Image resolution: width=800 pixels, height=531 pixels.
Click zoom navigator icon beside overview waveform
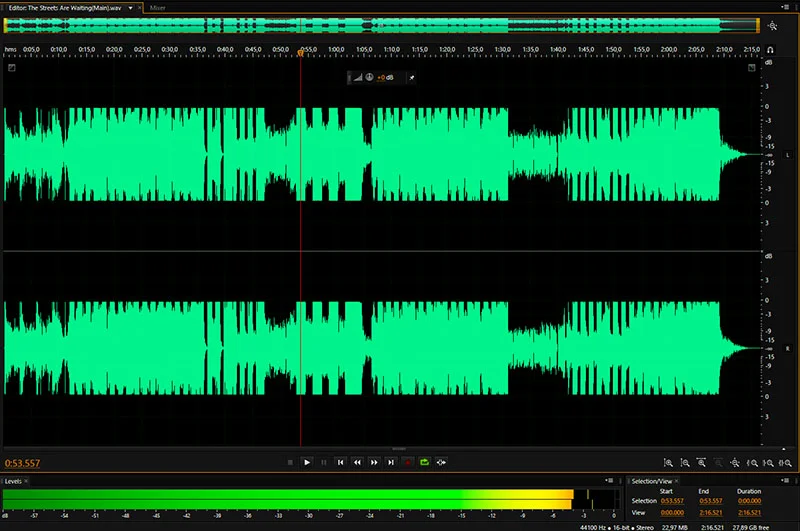click(772, 26)
